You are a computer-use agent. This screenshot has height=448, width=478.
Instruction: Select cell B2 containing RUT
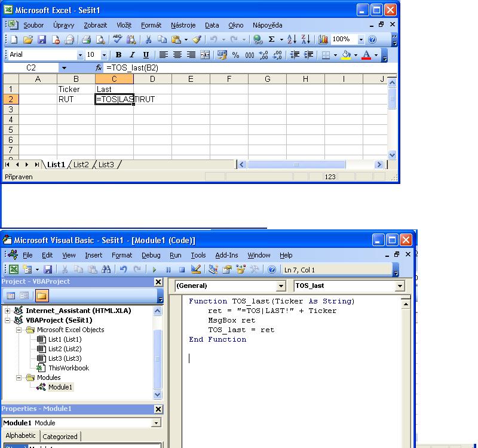click(76, 99)
